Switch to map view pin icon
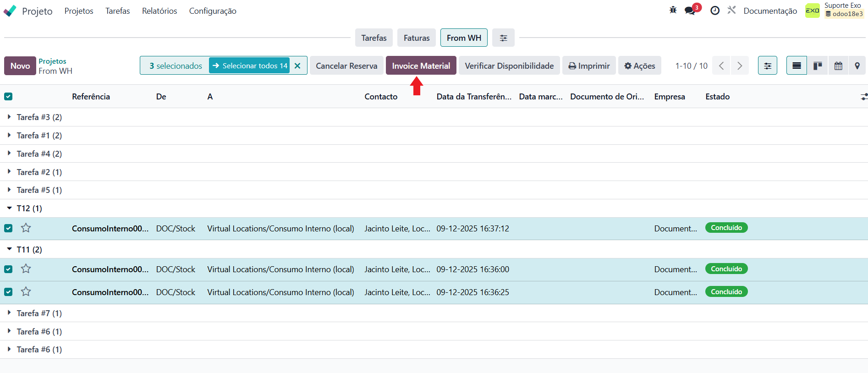 click(x=857, y=66)
